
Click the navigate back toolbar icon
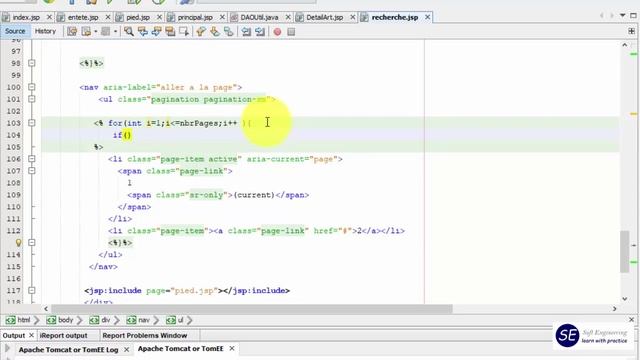86,31
